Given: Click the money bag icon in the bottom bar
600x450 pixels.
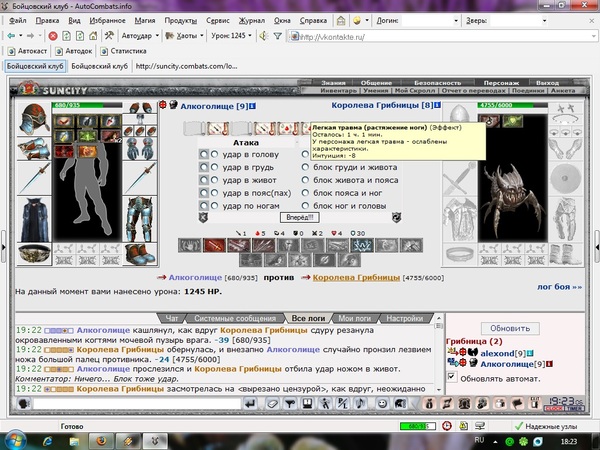Looking at the screenshot, I should tap(429, 404).
